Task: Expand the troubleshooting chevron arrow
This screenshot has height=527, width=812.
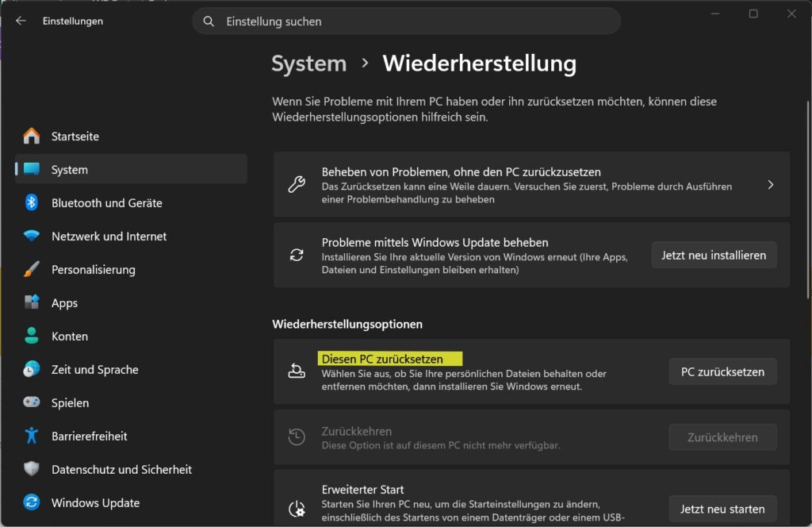Action: [771, 184]
